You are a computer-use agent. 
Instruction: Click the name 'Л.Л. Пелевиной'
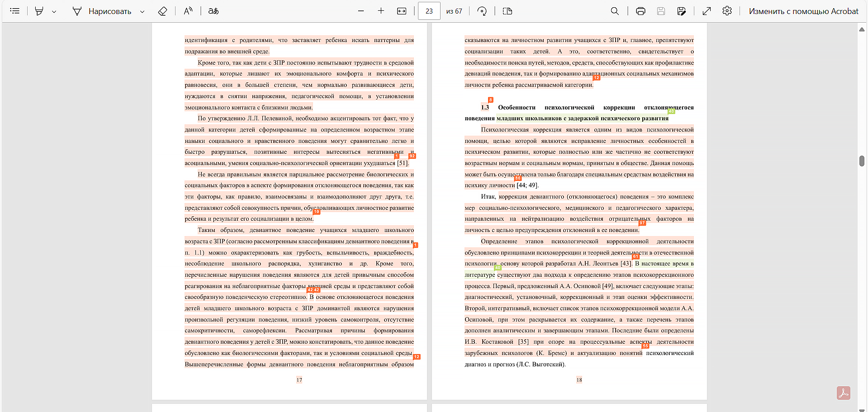pos(270,118)
